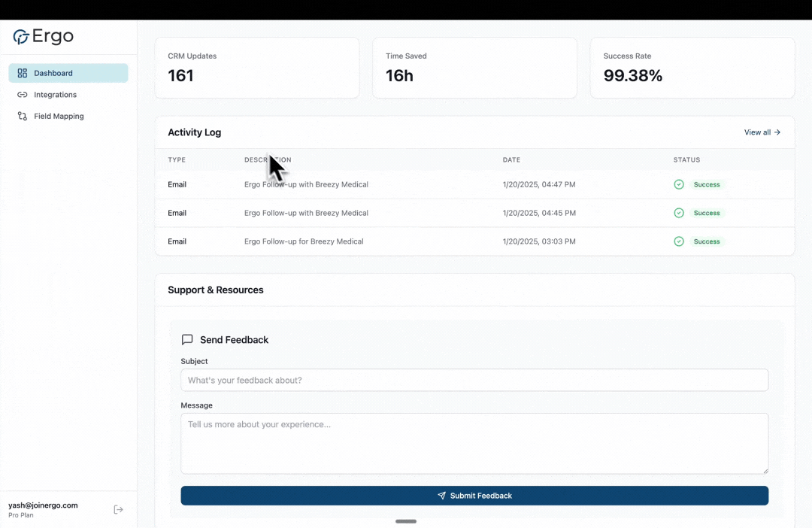This screenshot has height=528, width=812.
Task: Click into the Message text area
Action: 474,443
